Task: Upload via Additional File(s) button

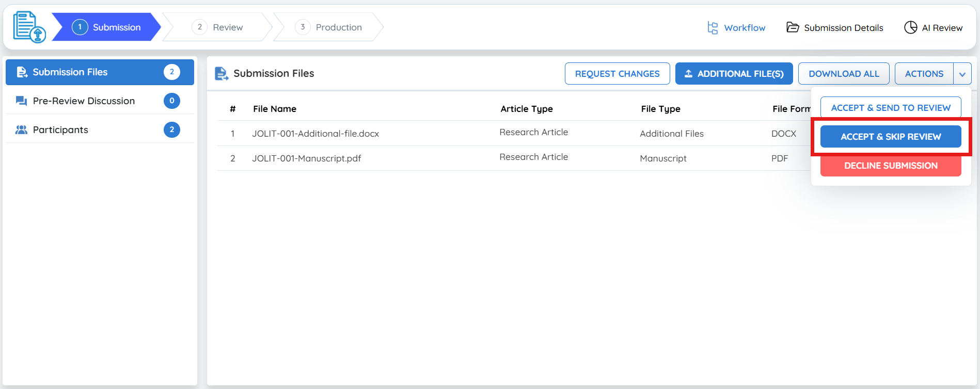Action: click(x=734, y=74)
